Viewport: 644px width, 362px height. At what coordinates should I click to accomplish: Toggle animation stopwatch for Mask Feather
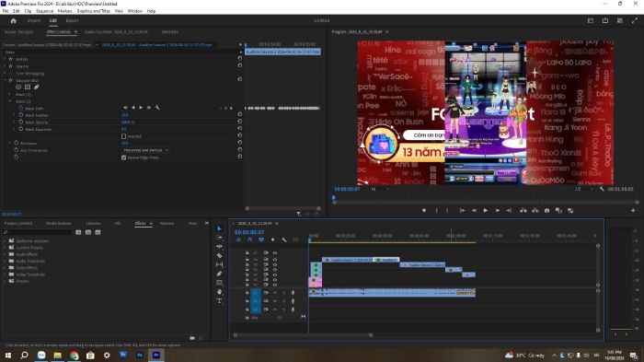pyautogui.click(x=21, y=115)
